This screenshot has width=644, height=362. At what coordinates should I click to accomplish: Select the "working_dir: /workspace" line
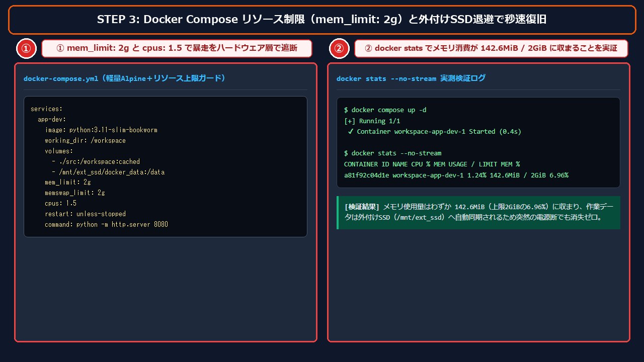click(x=85, y=140)
